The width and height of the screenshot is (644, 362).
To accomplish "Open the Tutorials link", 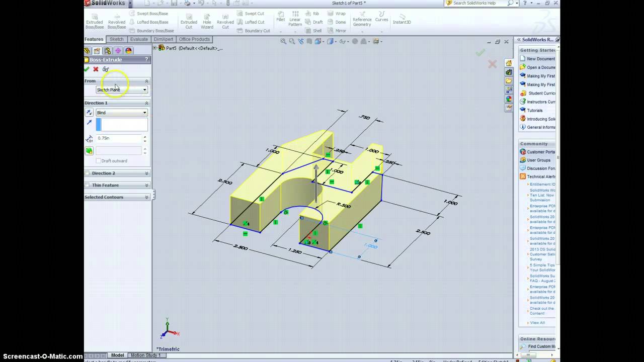I will (x=535, y=111).
